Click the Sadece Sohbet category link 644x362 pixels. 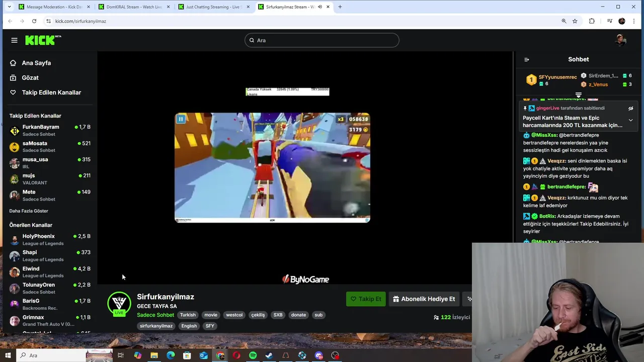click(155, 315)
